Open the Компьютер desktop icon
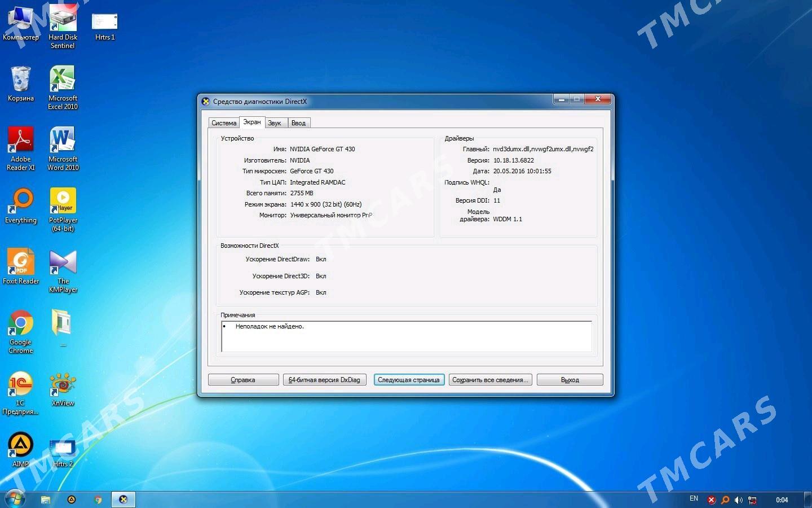This screenshot has width=812, height=508. tap(21, 23)
